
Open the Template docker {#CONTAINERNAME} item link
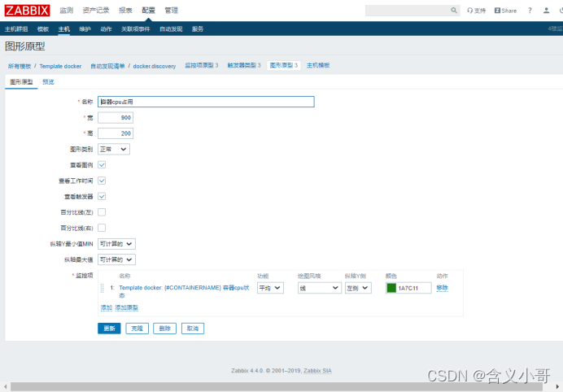pos(184,291)
